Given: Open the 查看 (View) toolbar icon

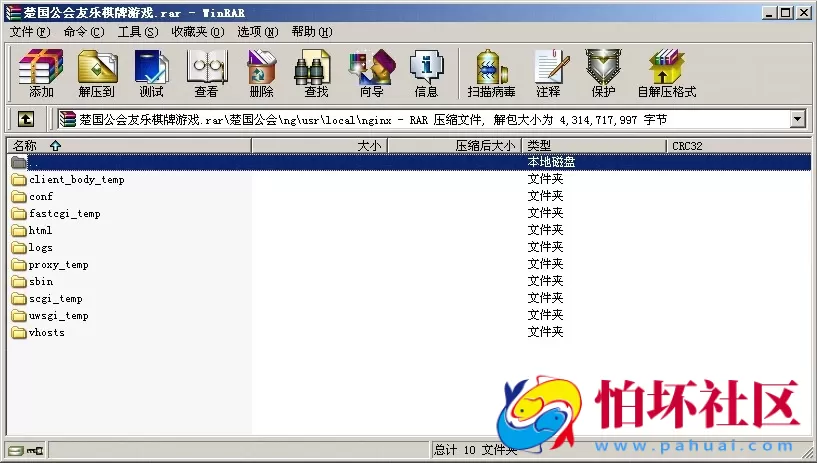Looking at the screenshot, I should click(206, 73).
